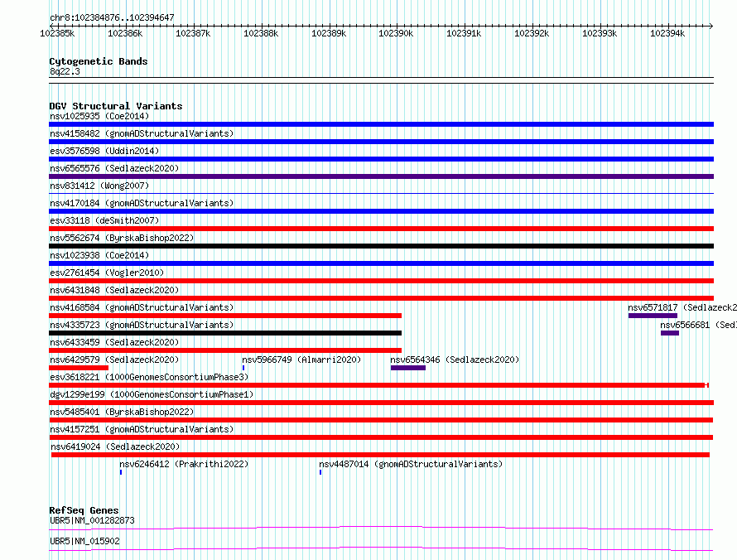Click the purple bar under nsv6571817
This screenshot has width=737, height=560.
[653, 316]
